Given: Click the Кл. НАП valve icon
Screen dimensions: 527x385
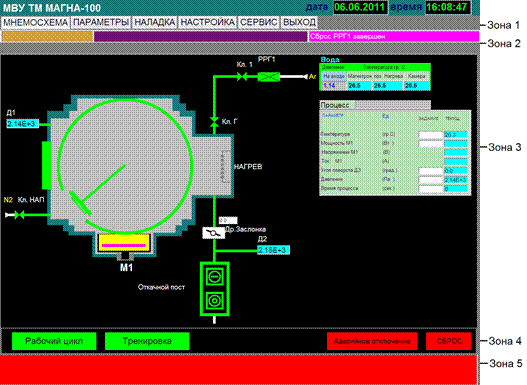Looking at the screenshot, I should click(x=20, y=215).
